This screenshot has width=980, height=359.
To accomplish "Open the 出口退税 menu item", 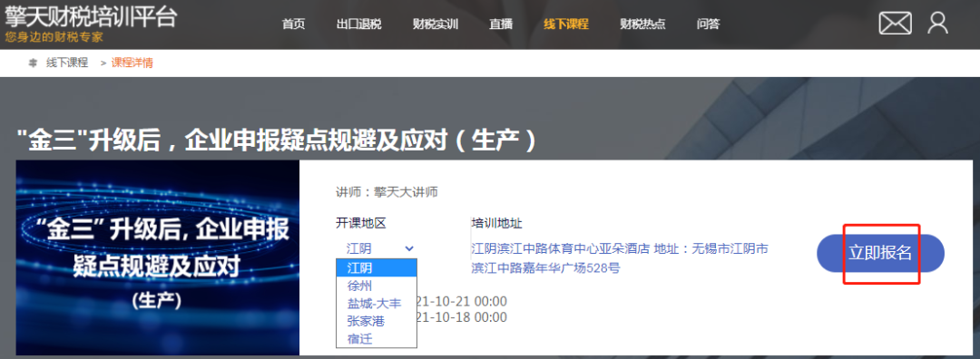I will (358, 24).
